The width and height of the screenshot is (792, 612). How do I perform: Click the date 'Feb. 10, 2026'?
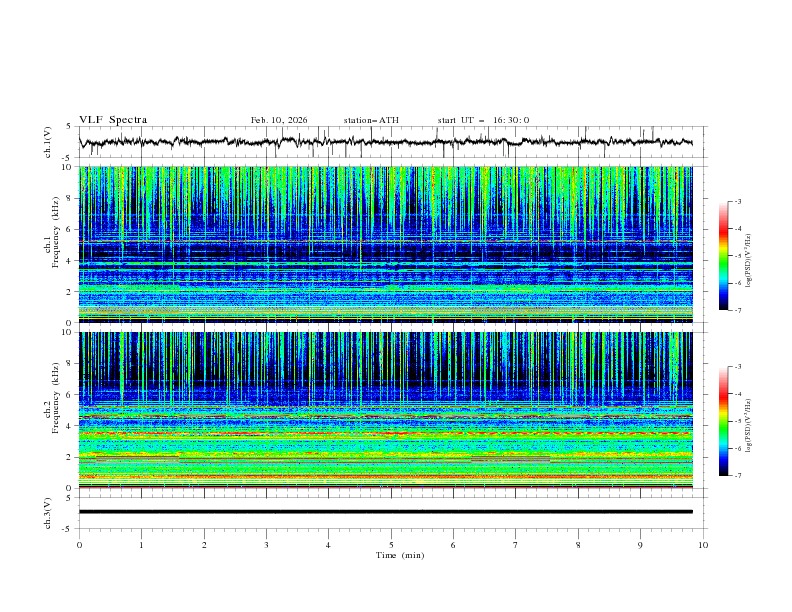coord(279,120)
